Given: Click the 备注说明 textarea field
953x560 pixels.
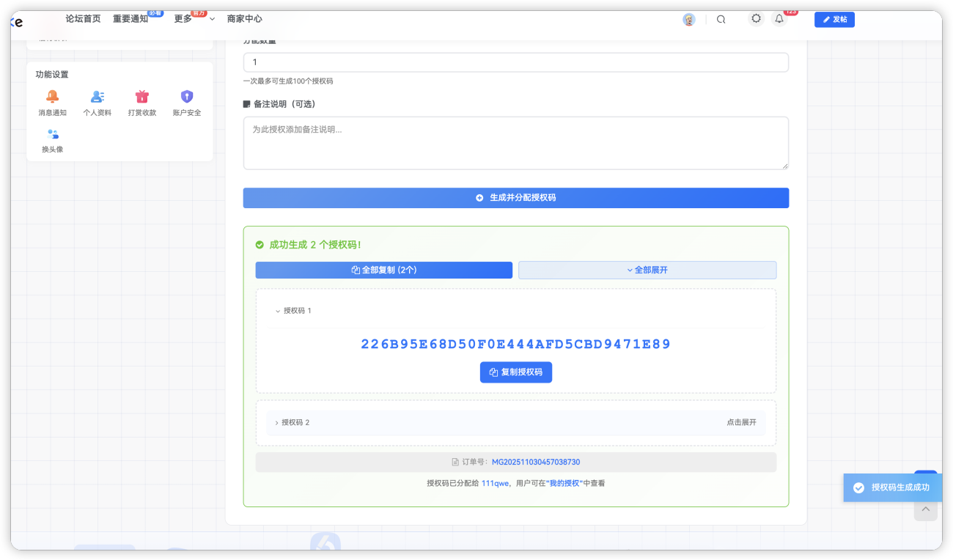Looking at the screenshot, I should coord(515,143).
